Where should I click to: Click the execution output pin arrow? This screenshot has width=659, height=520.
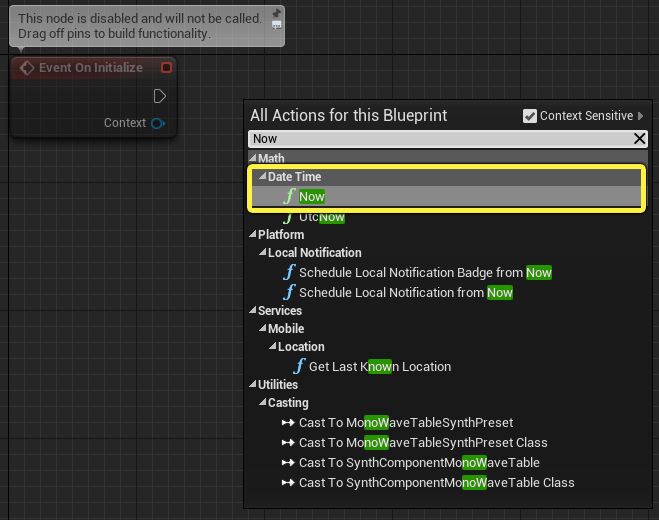tap(160, 96)
